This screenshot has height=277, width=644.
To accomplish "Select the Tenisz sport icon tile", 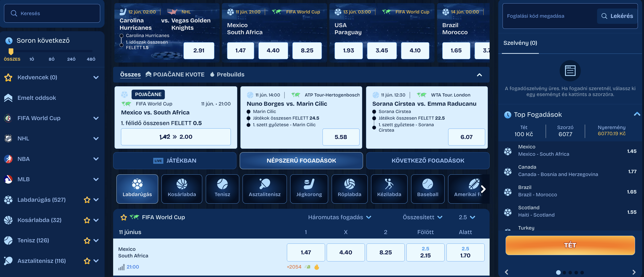I will (222, 189).
